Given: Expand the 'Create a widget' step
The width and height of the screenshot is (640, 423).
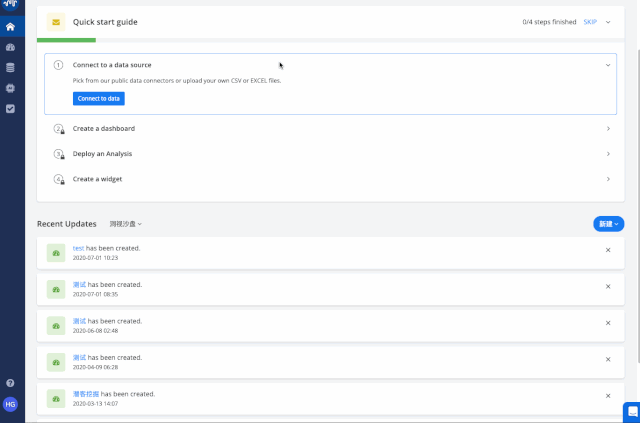Looking at the screenshot, I should [608, 179].
